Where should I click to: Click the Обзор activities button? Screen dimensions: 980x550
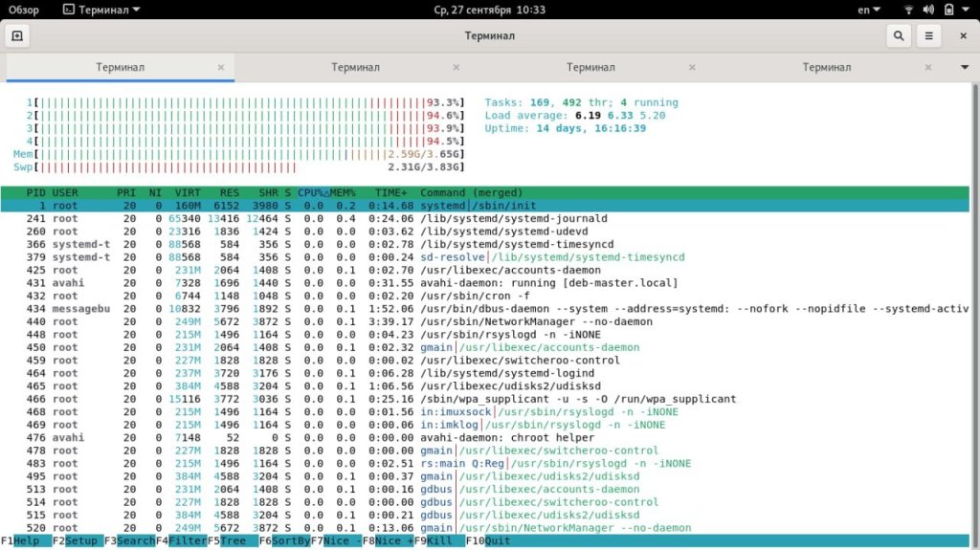[x=24, y=10]
